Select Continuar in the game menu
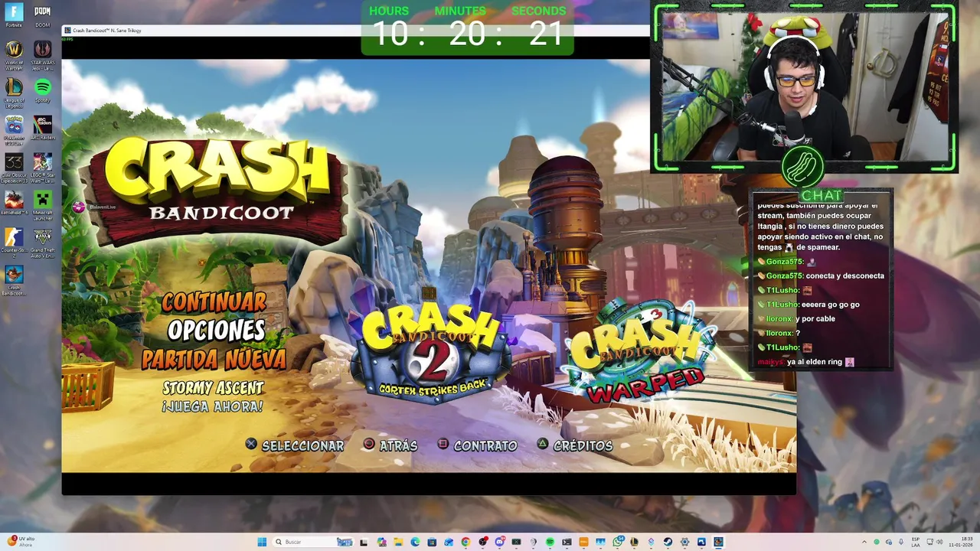This screenshot has width=980, height=551. tap(214, 302)
